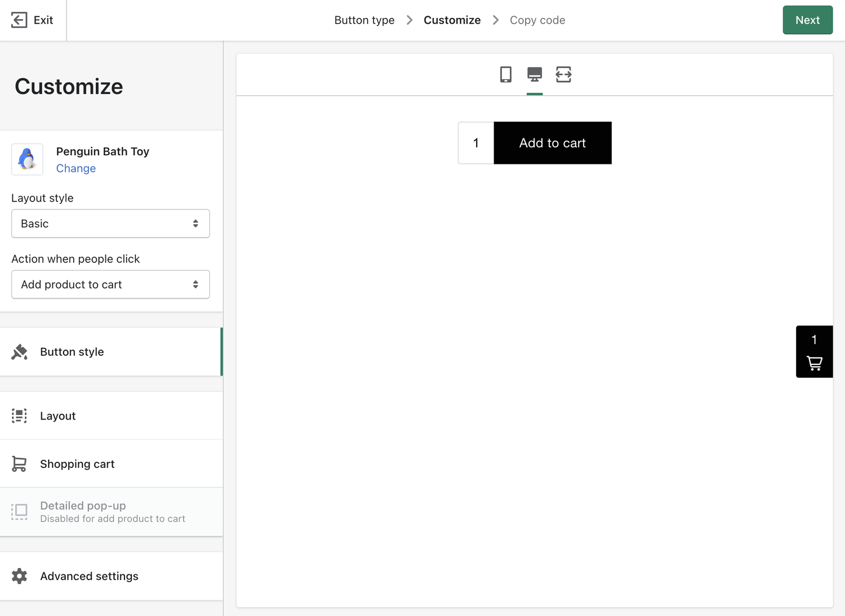Open the Shopping cart settings panel

pos(77,463)
